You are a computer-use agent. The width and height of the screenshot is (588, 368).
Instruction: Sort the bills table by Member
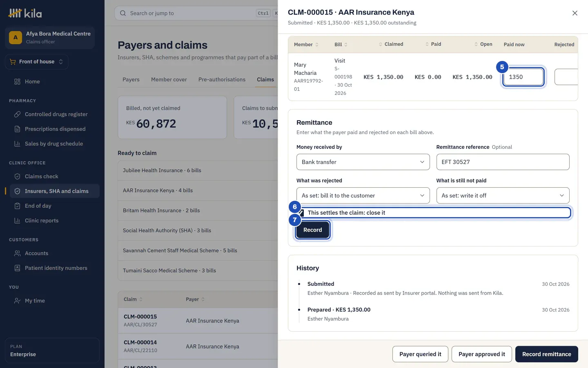(306, 45)
